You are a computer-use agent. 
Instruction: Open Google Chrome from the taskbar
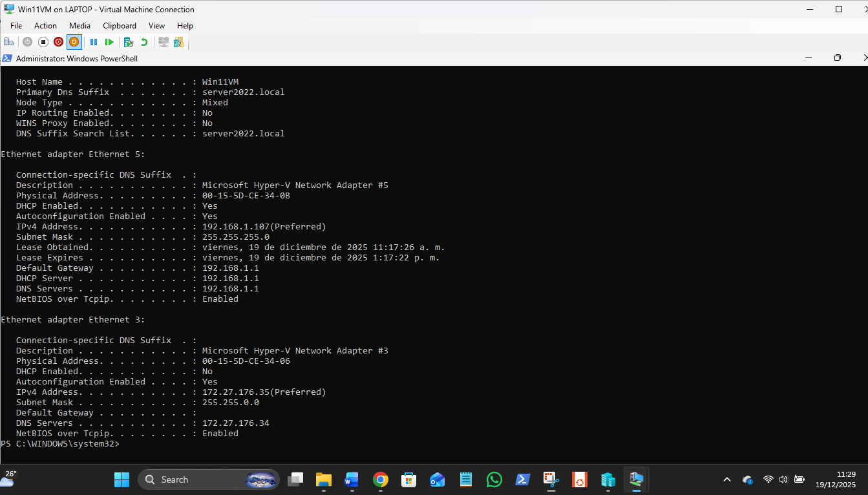(x=381, y=479)
